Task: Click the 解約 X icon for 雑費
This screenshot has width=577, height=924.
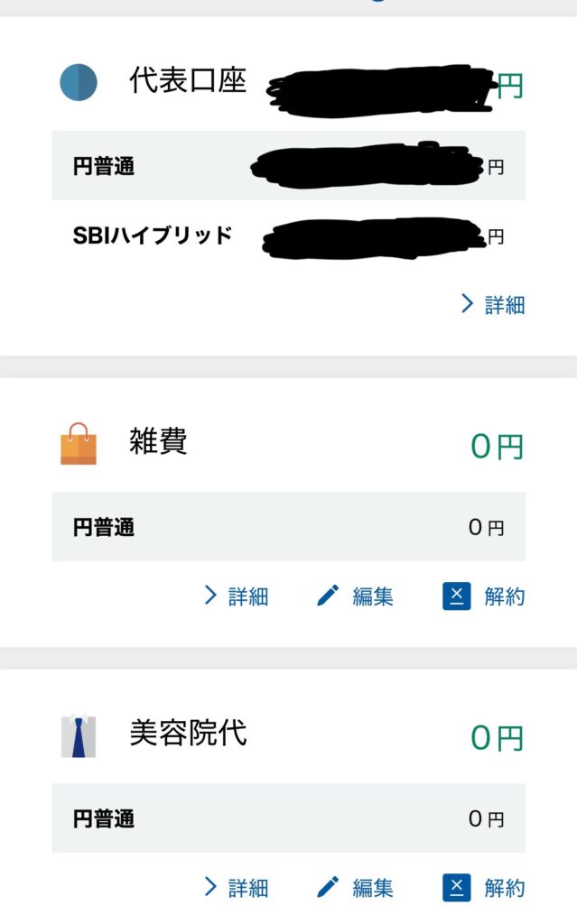Action: pos(457,596)
